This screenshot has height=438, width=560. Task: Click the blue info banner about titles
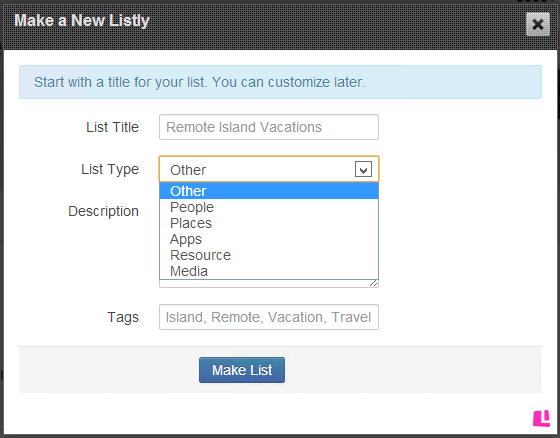(x=280, y=82)
